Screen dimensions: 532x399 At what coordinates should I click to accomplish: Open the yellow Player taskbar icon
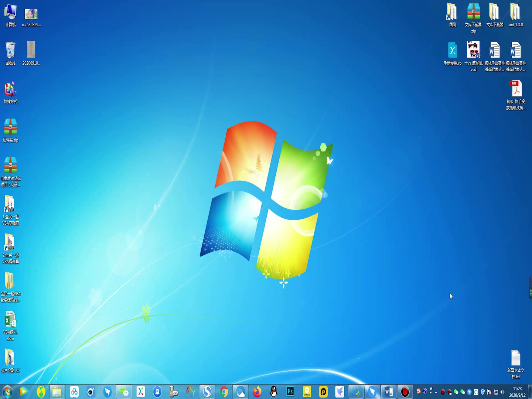point(307,392)
